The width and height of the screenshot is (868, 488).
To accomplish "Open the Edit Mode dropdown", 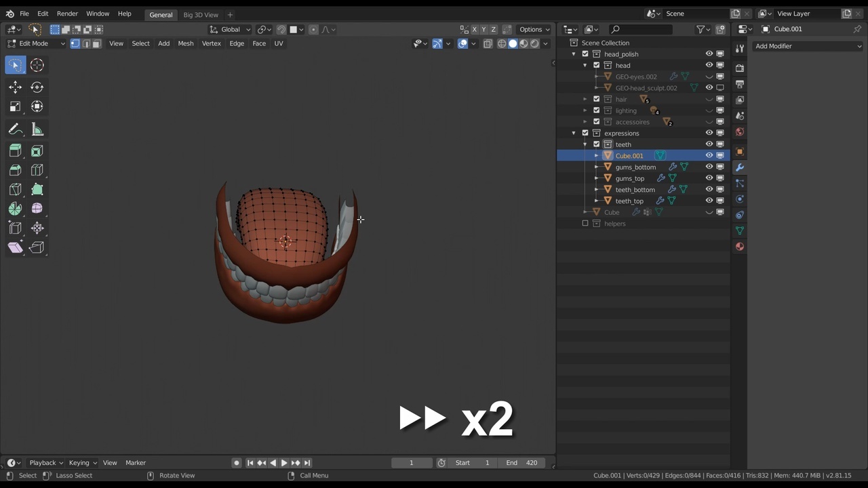I will 36,43.
